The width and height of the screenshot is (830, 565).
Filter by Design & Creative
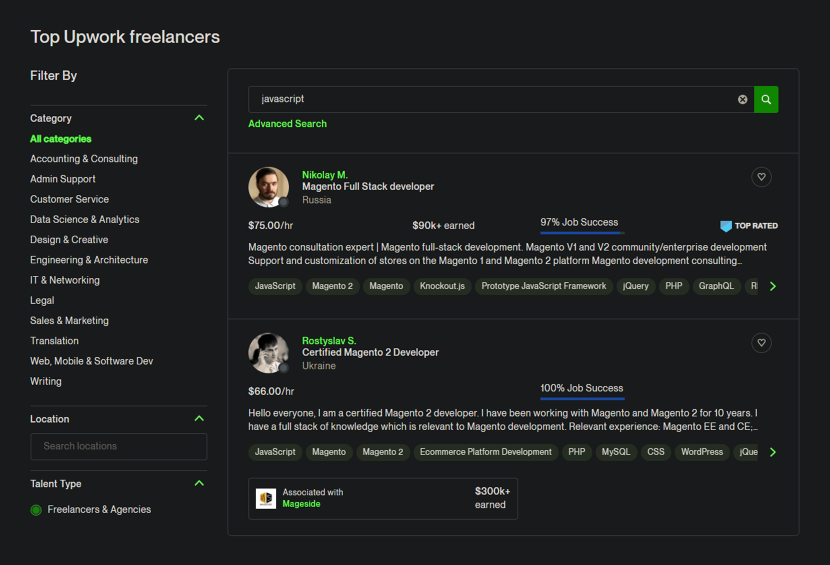69,240
